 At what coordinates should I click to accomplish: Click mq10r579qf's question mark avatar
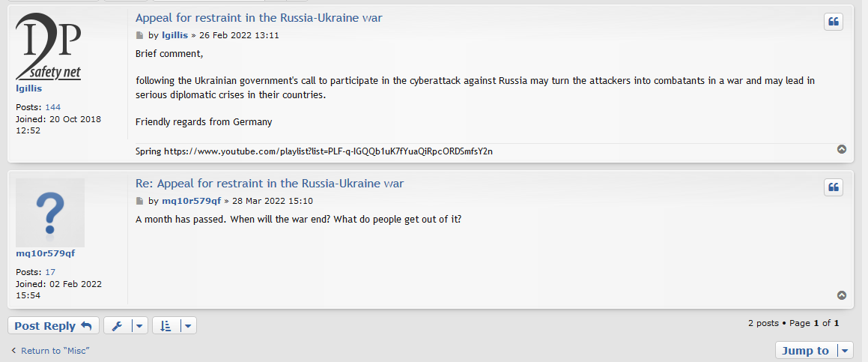click(x=49, y=213)
